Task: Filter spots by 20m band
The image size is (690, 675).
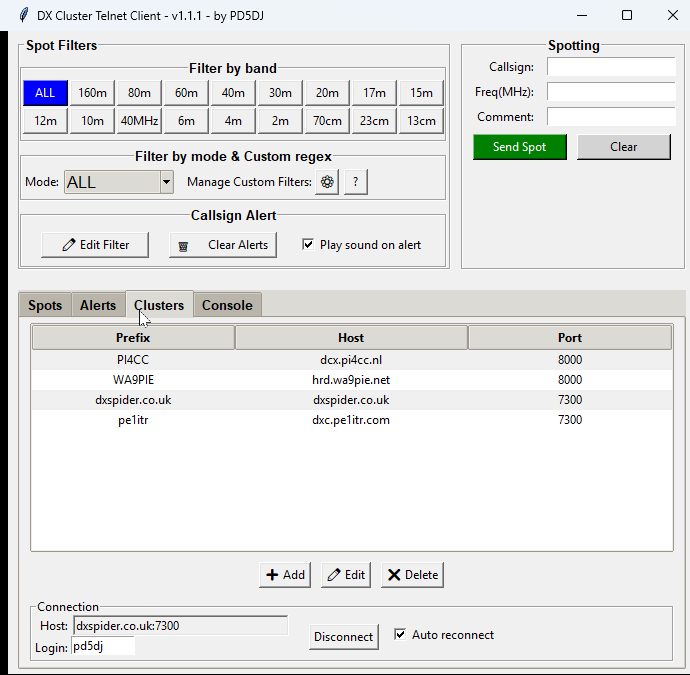Action: 327,93
